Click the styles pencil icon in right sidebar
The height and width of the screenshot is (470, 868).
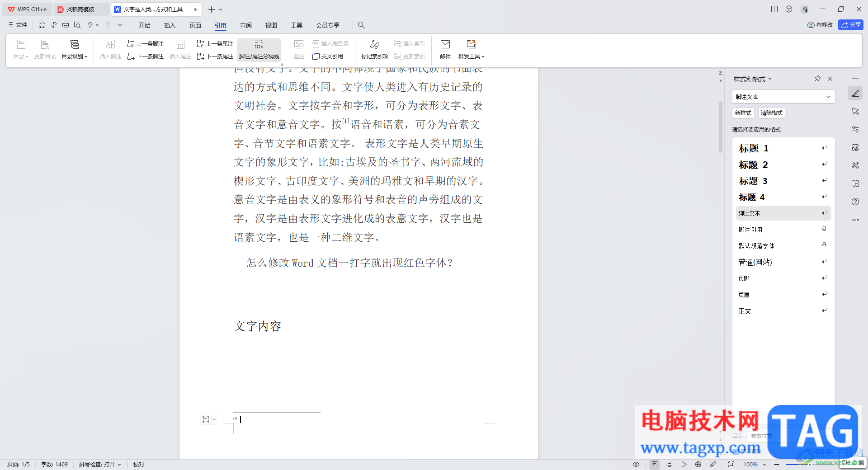pyautogui.click(x=855, y=94)
